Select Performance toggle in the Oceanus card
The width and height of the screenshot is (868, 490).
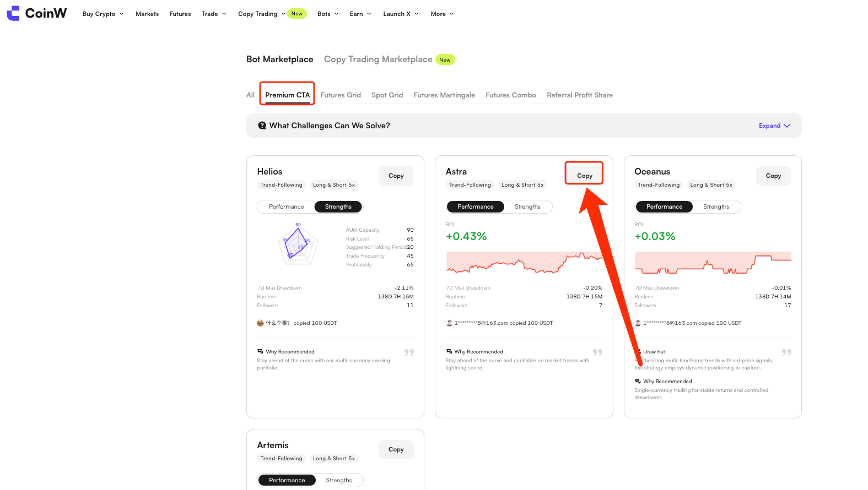tap(664, 206)
